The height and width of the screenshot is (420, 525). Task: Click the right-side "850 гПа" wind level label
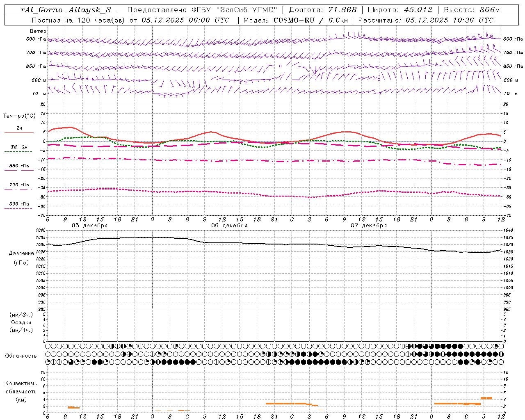coord(513,66)
